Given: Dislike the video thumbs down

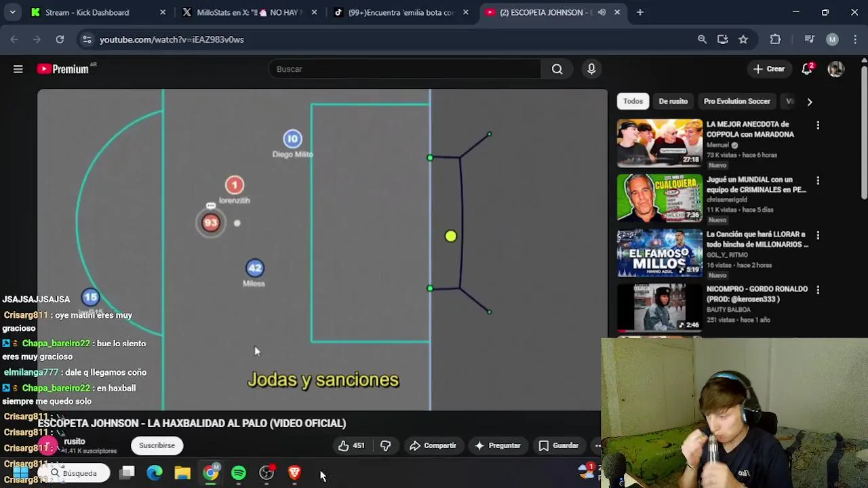Looking at the screenshot, I should (385, 445).
